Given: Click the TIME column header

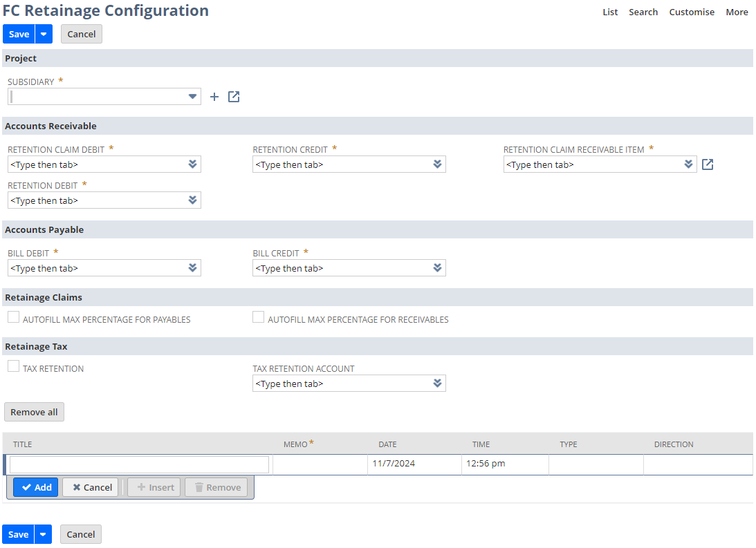Looking at the screenshot, I should (481, 444).
